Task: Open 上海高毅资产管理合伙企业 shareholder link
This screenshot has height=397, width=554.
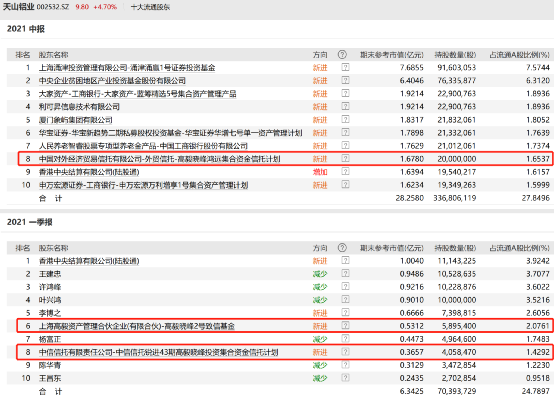Action: coord(136,326)
